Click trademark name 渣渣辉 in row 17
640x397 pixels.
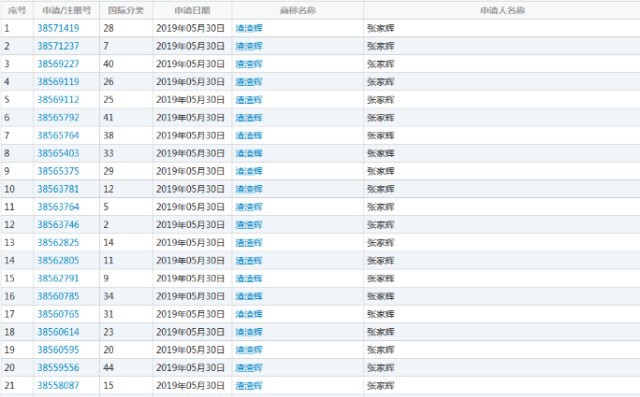point(249,314)
